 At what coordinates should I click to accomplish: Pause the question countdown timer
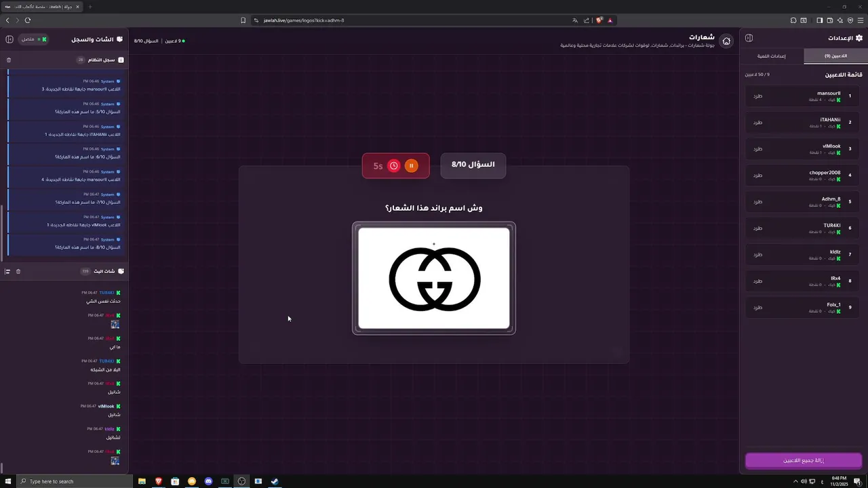411,165
